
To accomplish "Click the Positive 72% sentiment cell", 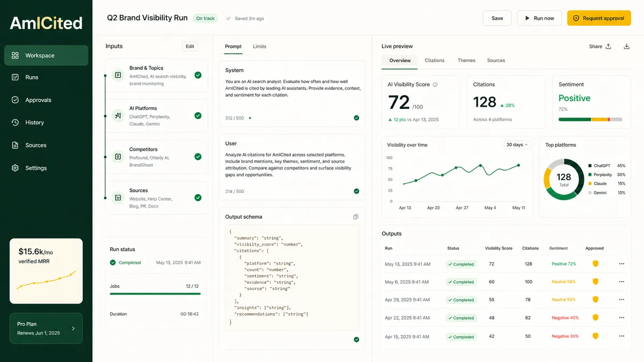I will (563, 264).
